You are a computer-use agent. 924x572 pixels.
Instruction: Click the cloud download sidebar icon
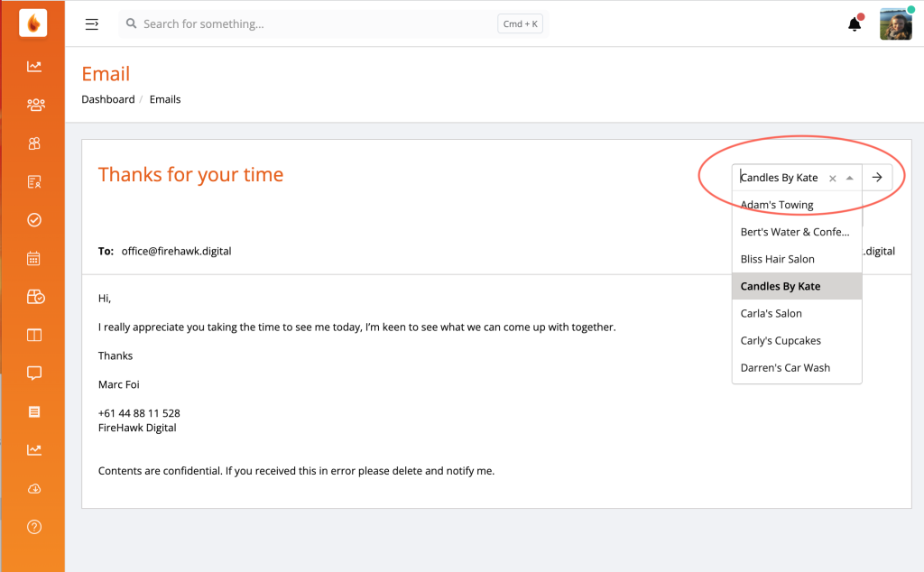point(34,488)
